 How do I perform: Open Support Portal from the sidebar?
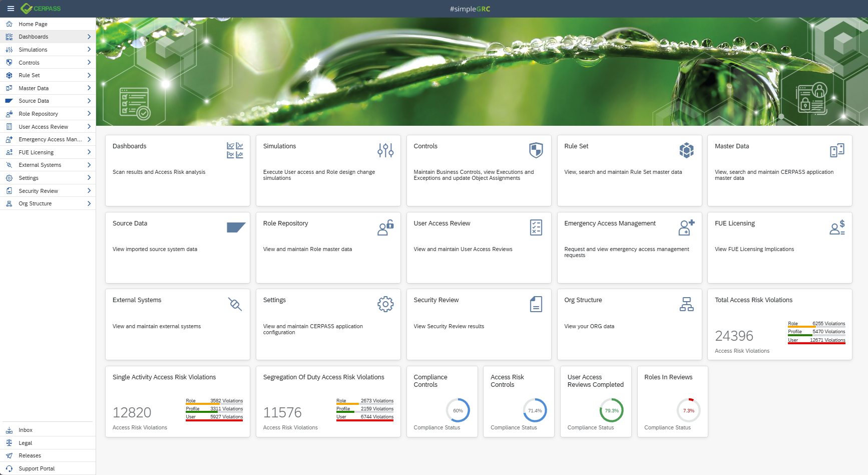click(x=48, y=468)
